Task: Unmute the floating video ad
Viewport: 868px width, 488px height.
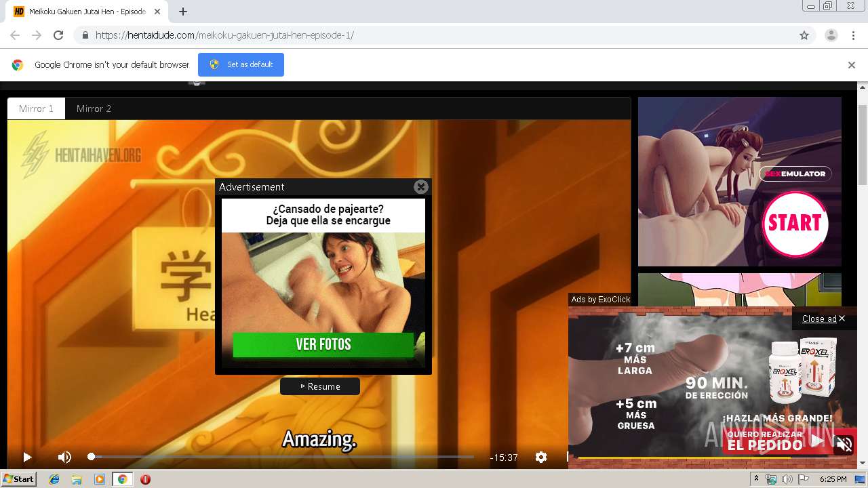Action: point(844,445)
